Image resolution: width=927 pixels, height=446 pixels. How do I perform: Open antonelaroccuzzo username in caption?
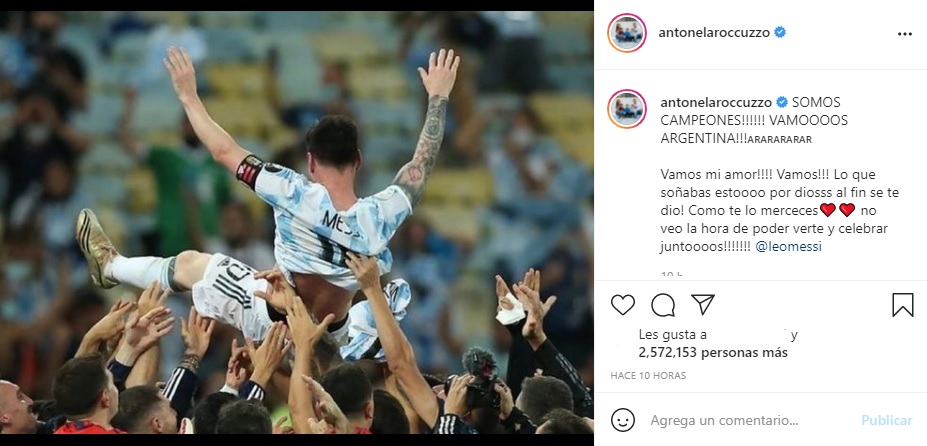[716, 102]
